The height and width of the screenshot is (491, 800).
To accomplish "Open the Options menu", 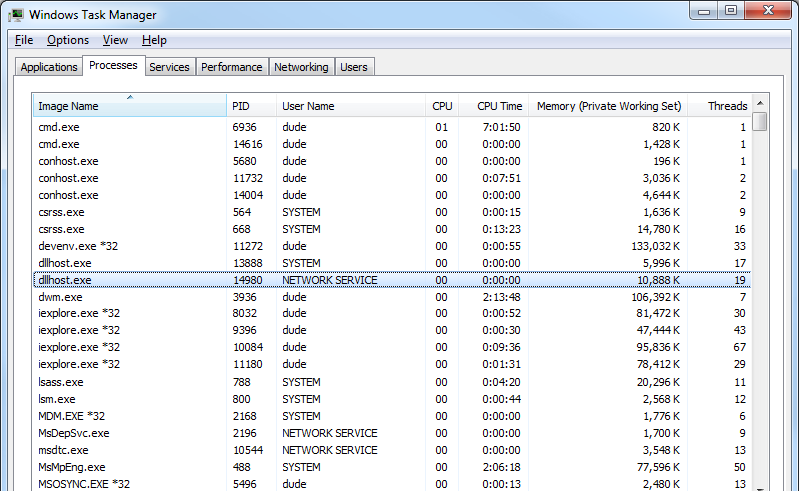I will (x=68, y=40).
